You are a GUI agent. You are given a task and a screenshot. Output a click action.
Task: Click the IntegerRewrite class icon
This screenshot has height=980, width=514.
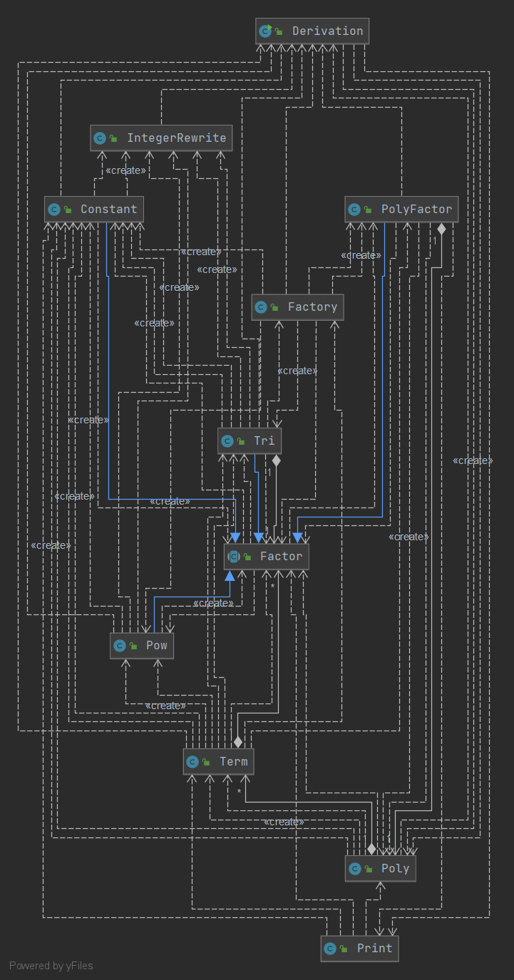click(x=100, y=138)
